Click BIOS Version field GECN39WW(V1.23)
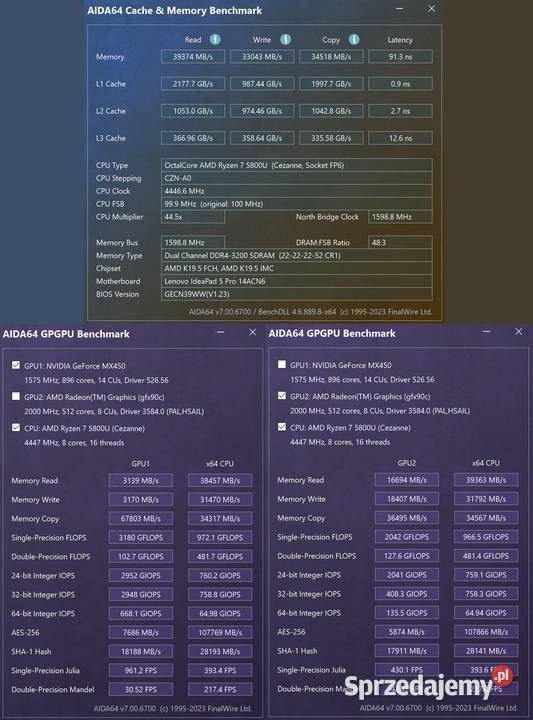The image size is (533, 720). 297,294
